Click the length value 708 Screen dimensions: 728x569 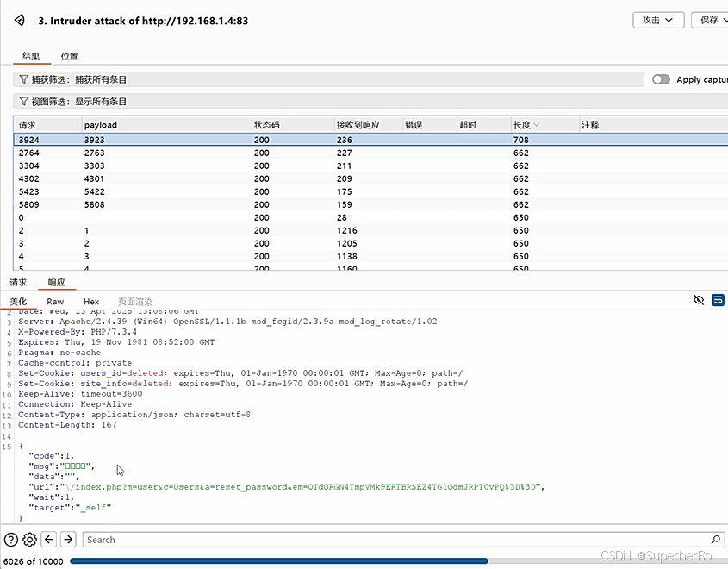[521, 140]
